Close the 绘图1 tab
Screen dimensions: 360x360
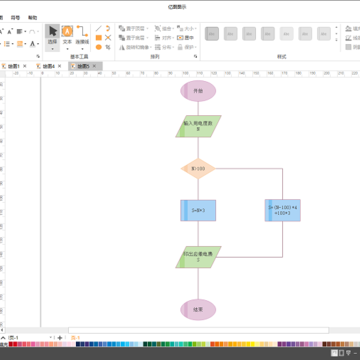point(25,66)
